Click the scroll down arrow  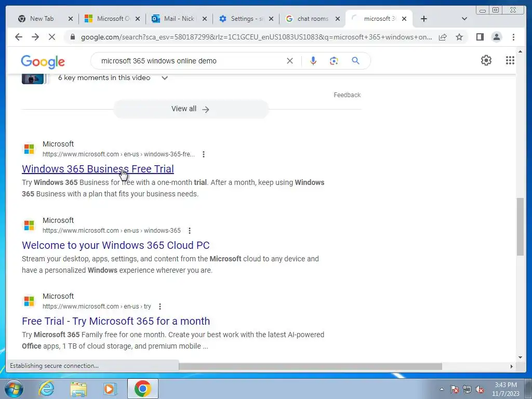click(520, 357)
